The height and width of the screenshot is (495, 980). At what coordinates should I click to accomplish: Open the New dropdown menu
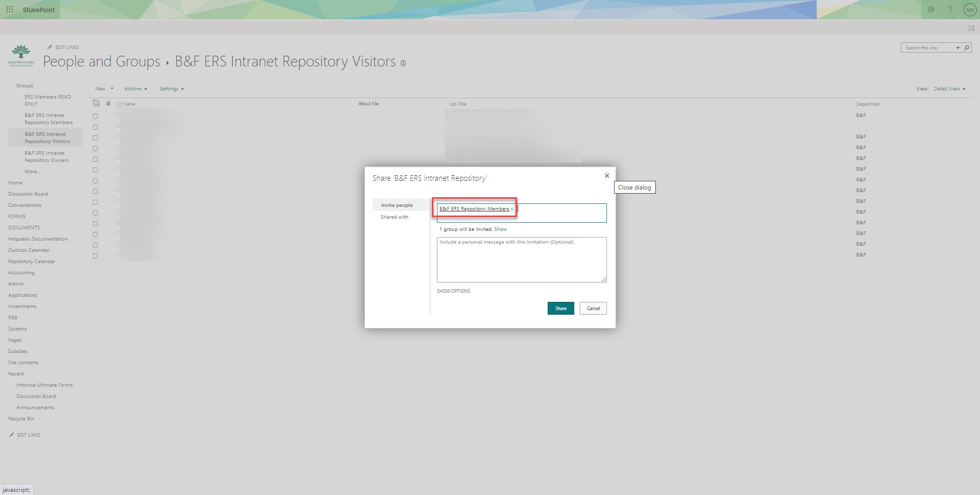(x=104, y=88)
